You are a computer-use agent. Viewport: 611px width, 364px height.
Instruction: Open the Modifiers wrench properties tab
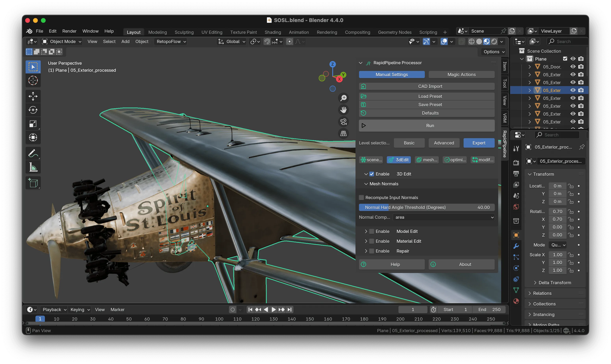point(516,246)
